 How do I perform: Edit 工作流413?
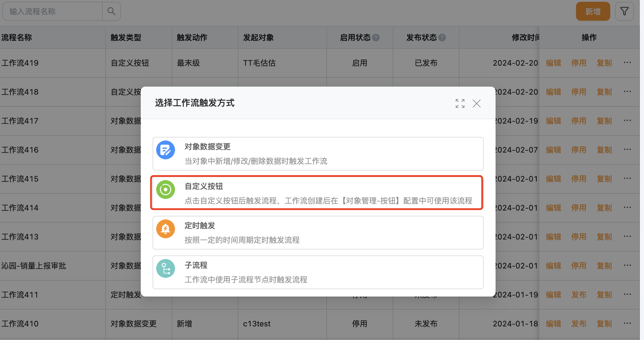pyautogui.click(x=554, y=237)
